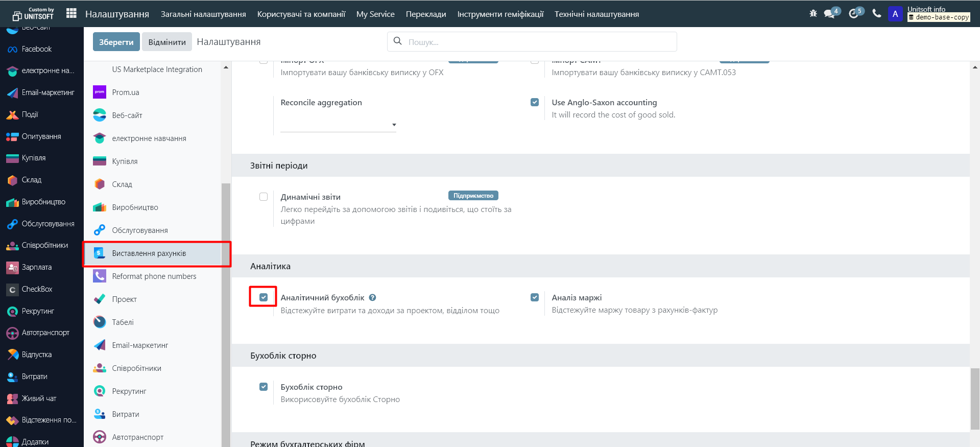Screen dimensions: 980x447
Task: Open the apps grid menu icon
Action: click(x=71, y=13)
